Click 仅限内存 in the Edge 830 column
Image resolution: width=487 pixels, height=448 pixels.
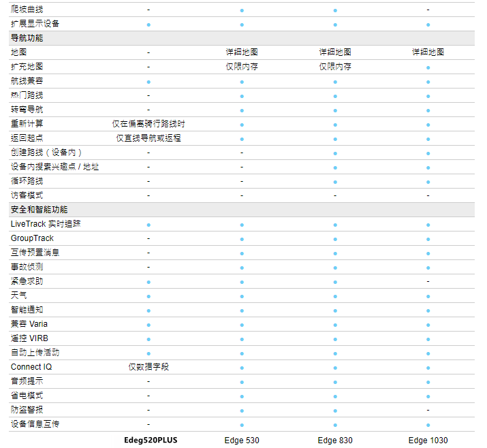pyautogui.click(x=335, y=67)
